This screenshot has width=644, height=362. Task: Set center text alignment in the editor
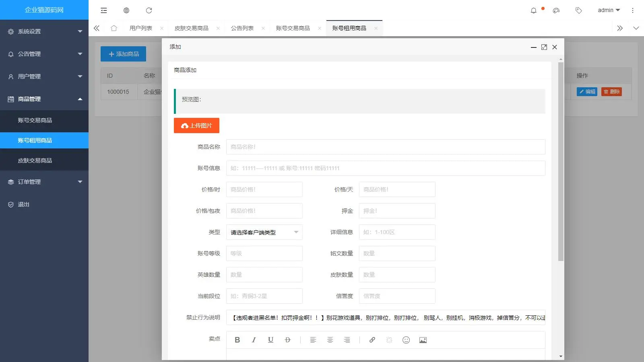[x=330, y=340]
